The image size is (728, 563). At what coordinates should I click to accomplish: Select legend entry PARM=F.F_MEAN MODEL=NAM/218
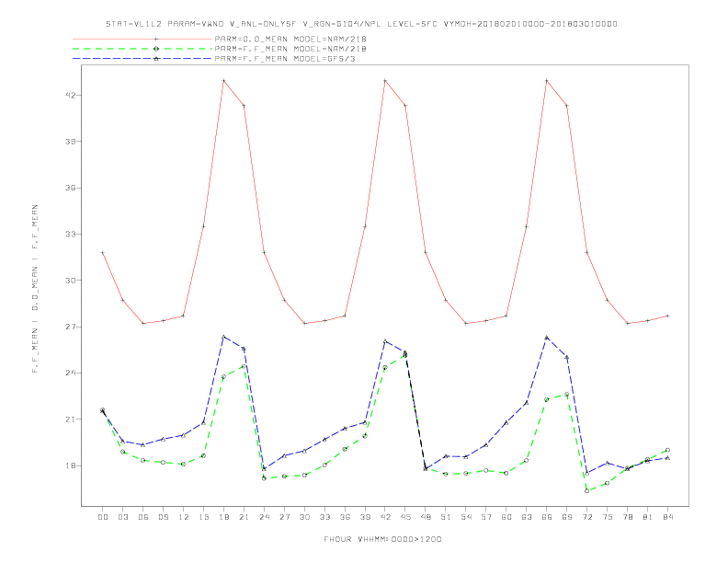pyautogui.click(x=290, y=49)
